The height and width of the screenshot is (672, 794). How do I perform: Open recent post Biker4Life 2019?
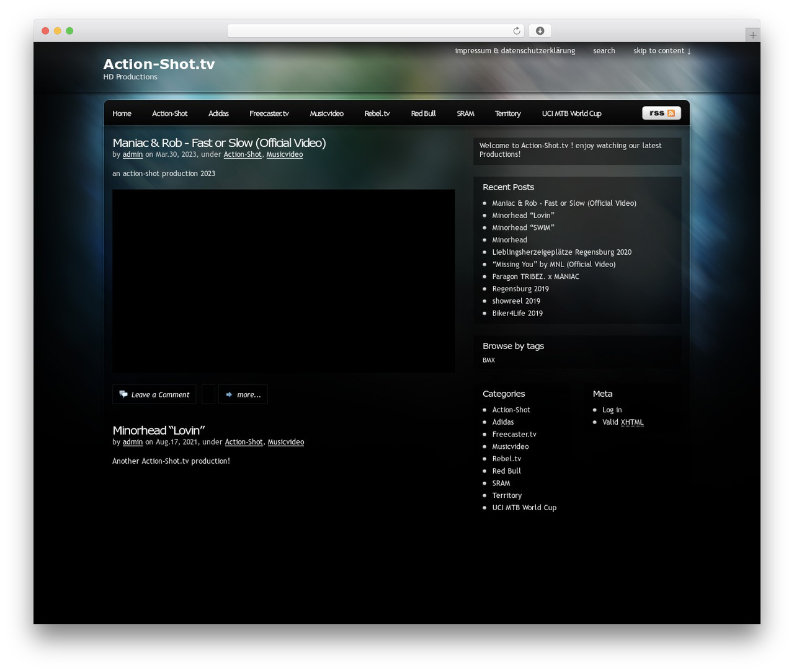click(x=517, y=314)
